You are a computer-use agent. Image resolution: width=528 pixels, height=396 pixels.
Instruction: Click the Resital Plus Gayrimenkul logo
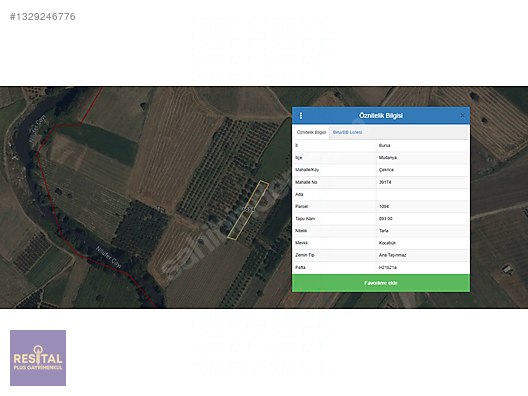pos(38,358)
